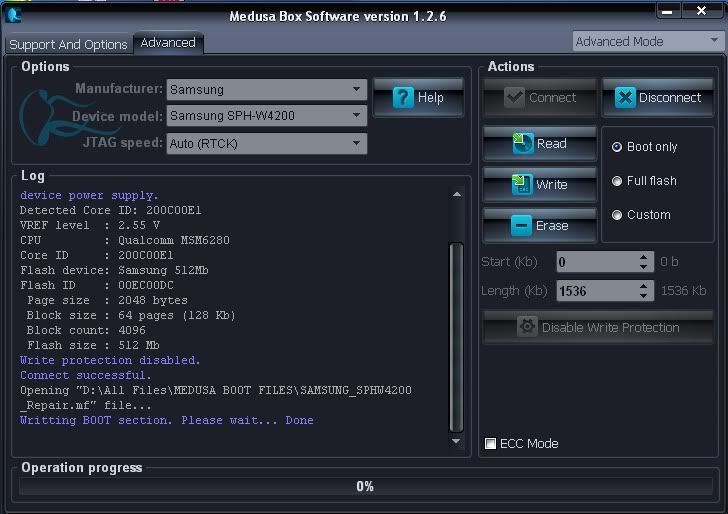Click the minus icon on Erase
Image resolution: width=728 pixels, height=514 pixels.
(x=521, y=226)
